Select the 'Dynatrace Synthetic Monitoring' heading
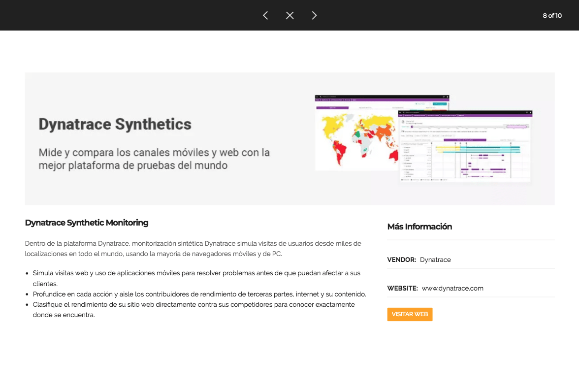 [x=87, y=223]
